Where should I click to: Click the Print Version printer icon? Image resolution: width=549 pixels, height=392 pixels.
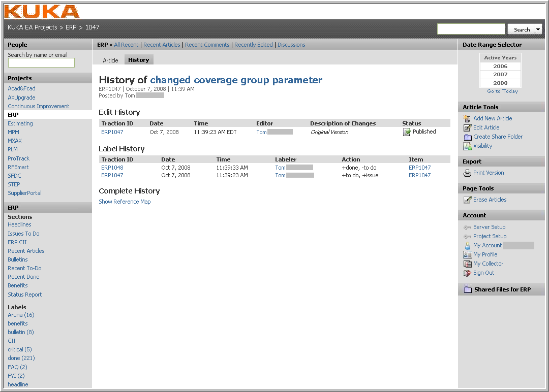point(467,173)
